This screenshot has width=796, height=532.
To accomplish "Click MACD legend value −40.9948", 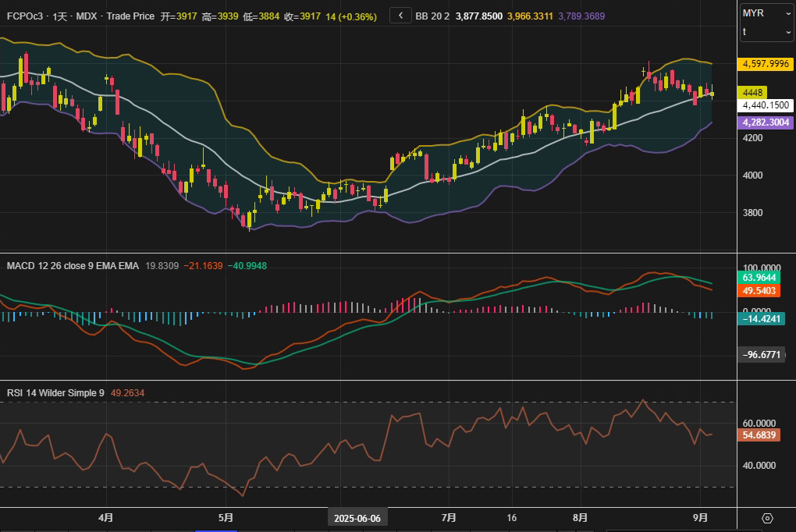I will (247, 266).
